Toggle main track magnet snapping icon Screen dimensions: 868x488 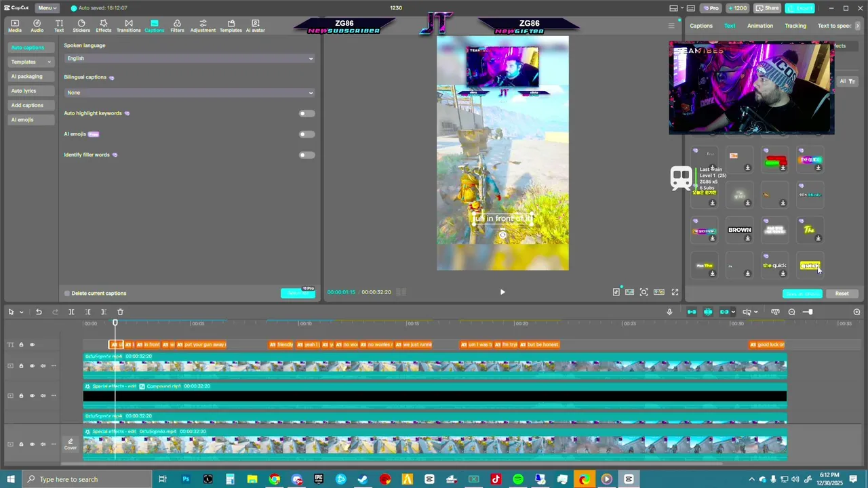click(692, 312)
